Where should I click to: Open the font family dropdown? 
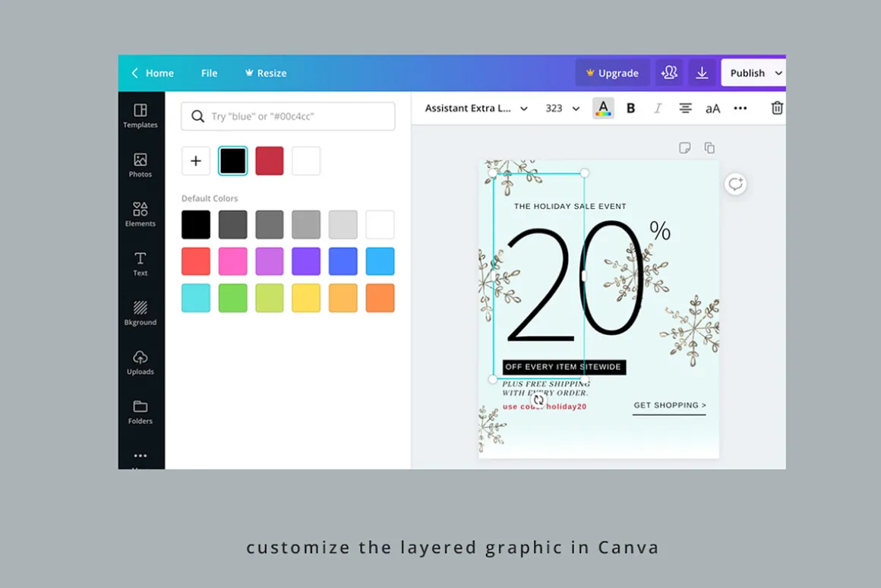click(x=476, y=109)
